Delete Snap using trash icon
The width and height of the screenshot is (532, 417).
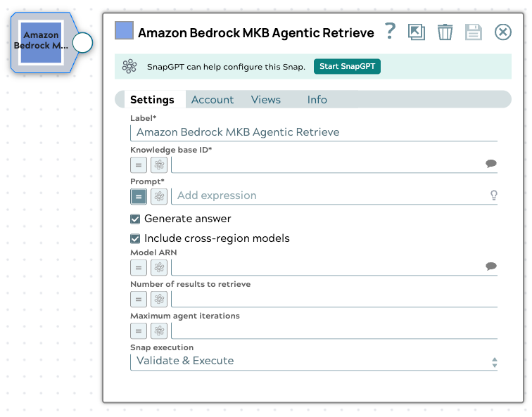445,32
